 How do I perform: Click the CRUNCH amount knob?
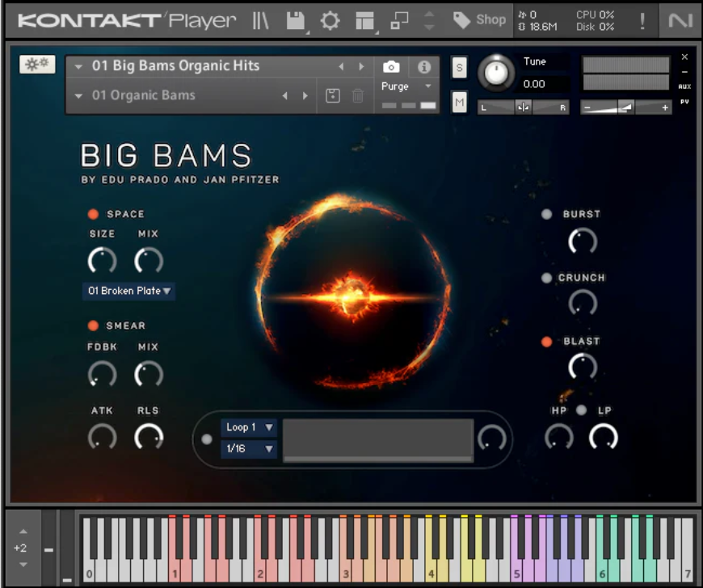tap(583, 304)
